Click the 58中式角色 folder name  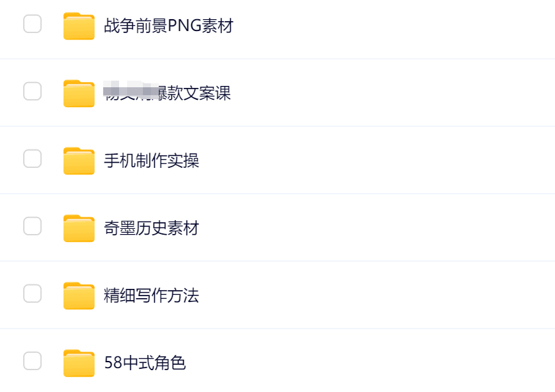(x=145, y=364)
